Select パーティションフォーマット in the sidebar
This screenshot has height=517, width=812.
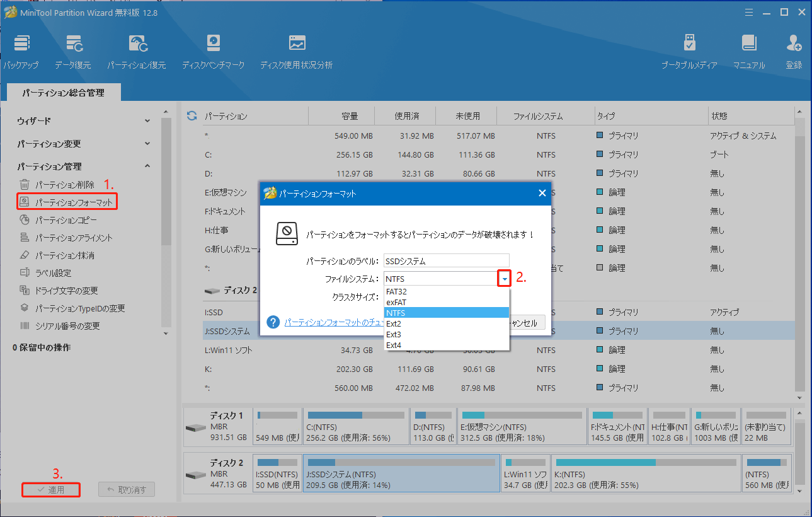[x=67, y=202]
